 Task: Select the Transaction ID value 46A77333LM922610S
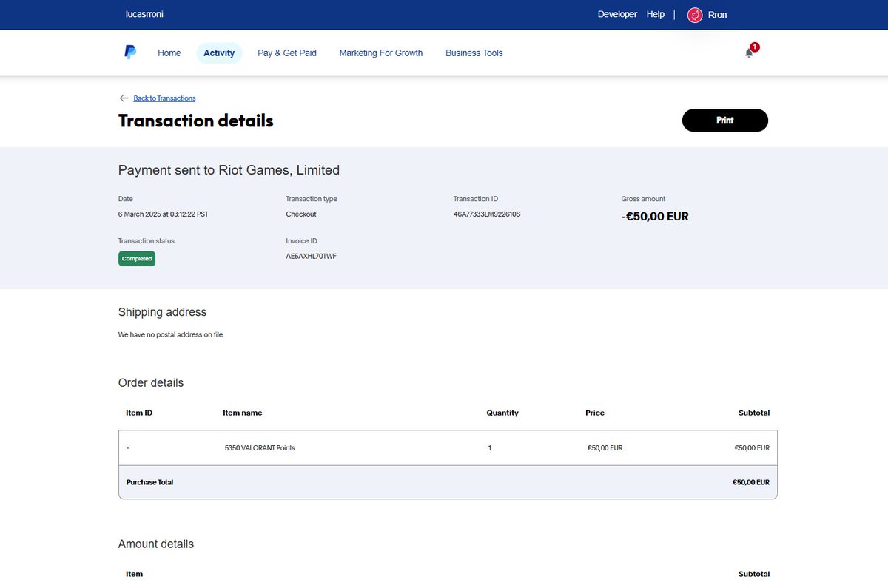pyautogui.click(x=488, y=214)
